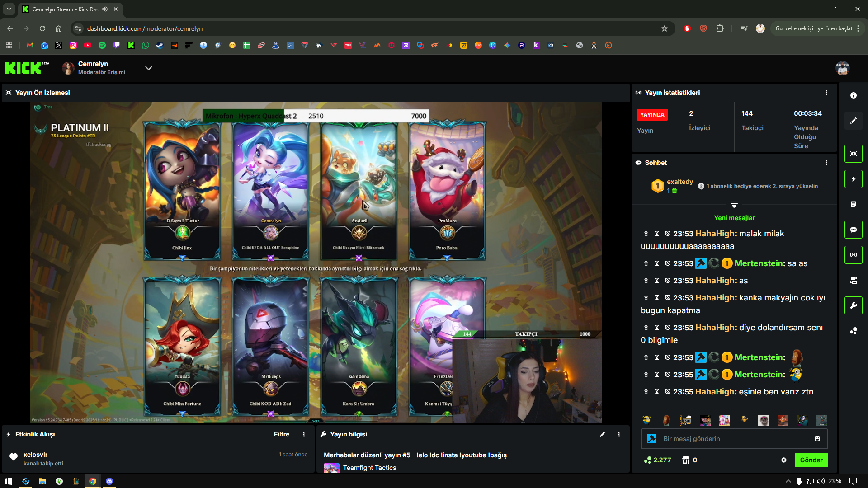Open the Etkinlik Akışı three-dot menu

[304, 434]
